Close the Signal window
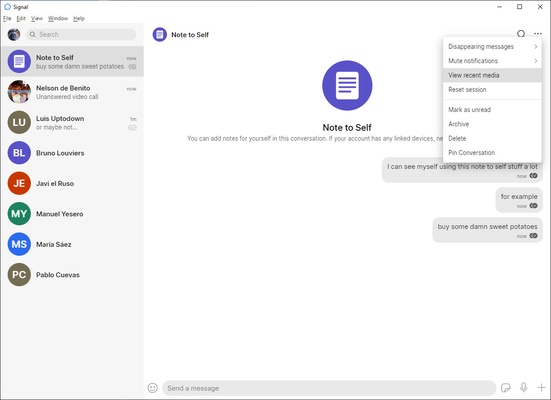 click(x=540, y=7)
